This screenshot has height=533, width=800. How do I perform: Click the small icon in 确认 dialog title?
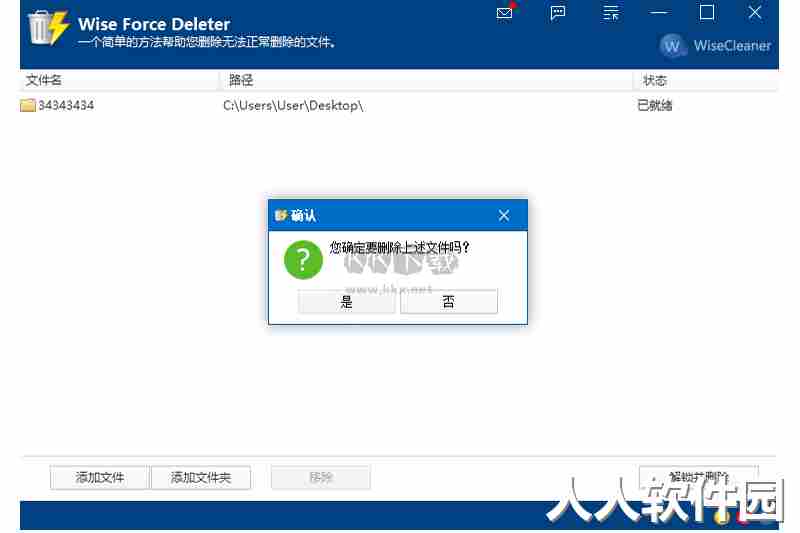tap(281, 215)
